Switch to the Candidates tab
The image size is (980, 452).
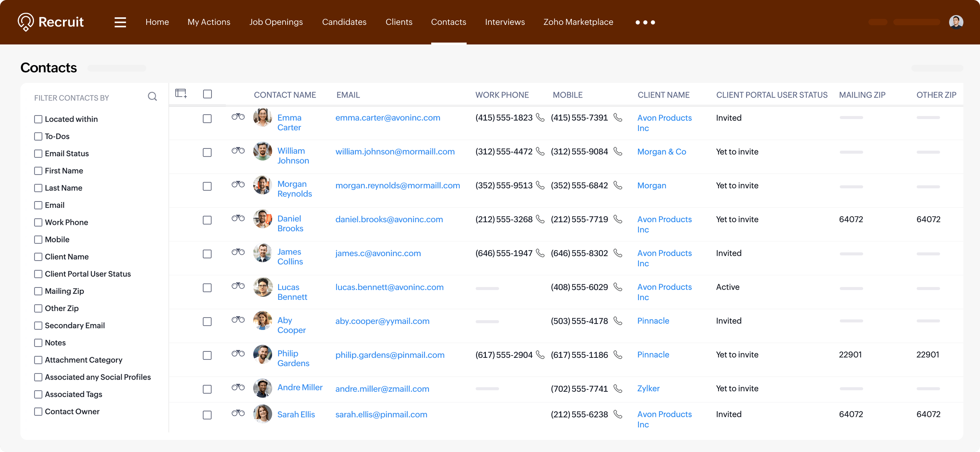pyautogui.click(x=344, y=22)
